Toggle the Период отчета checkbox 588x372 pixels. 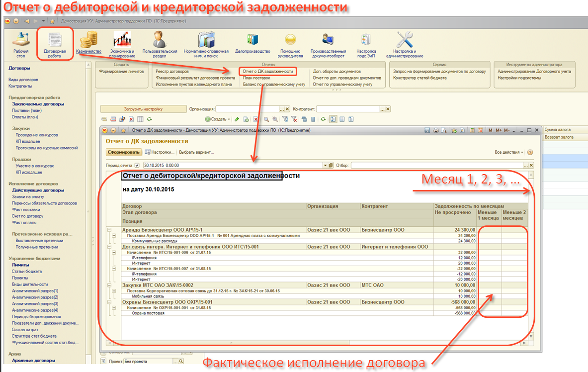137,165
